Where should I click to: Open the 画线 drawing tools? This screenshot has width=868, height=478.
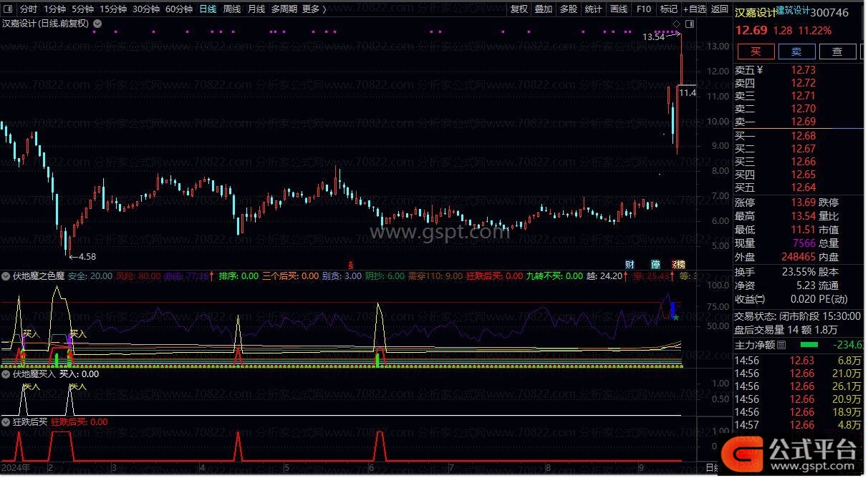point(618,9)
